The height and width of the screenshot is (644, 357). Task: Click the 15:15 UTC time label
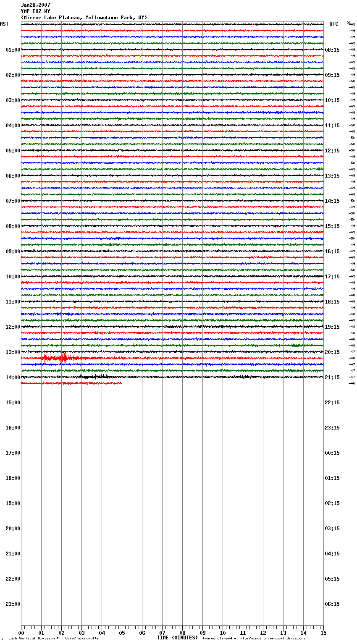point(332,226)
